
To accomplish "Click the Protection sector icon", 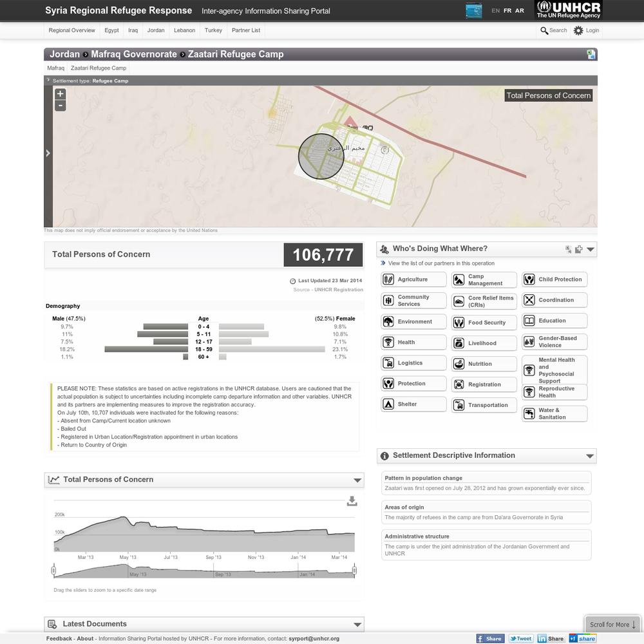I will click(388, 384).
